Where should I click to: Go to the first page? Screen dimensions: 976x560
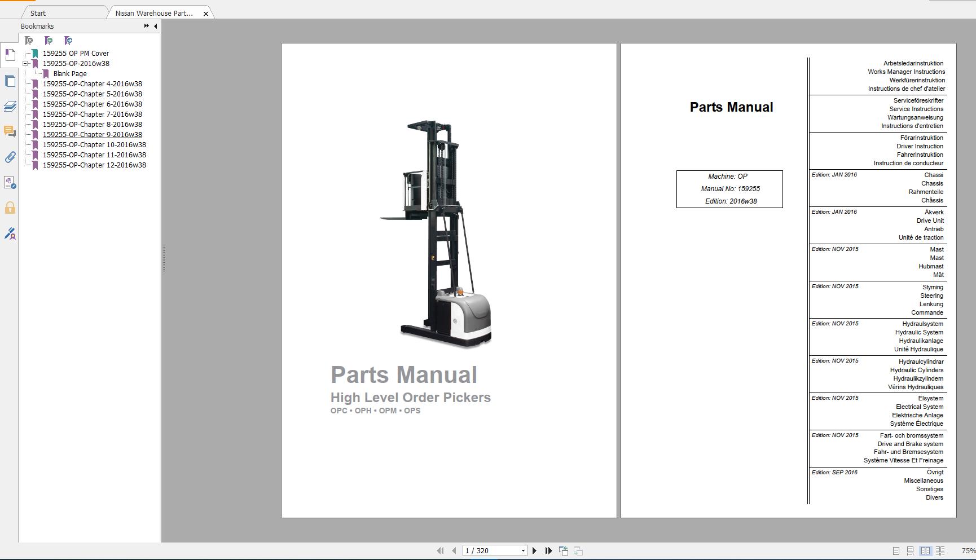click(x=440, y=550)
